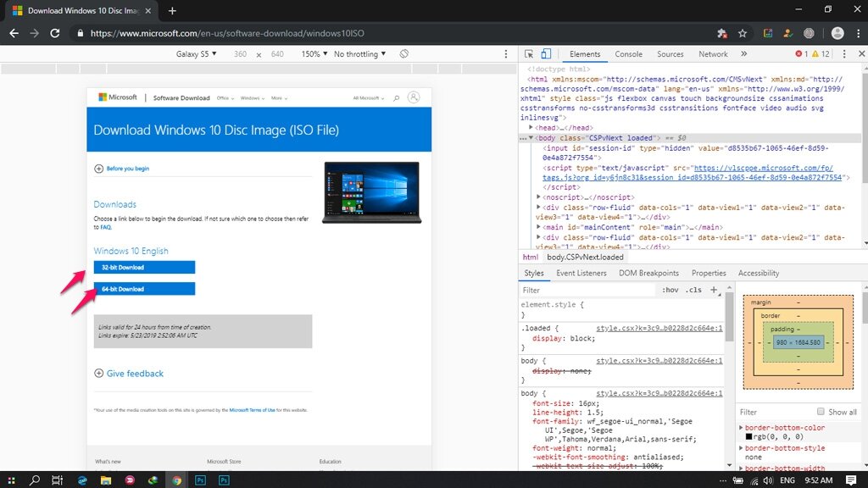Image resolution: width=868 pixels, height=488 pixels.
Task: Click the Styles Filter input
Action: point(587,290)
